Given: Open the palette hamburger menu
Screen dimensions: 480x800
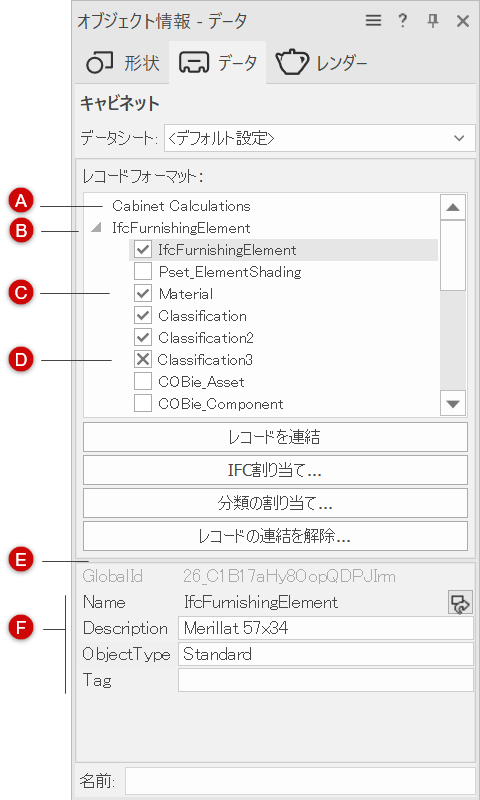Looking at the screenshot, I should point(373,21).
